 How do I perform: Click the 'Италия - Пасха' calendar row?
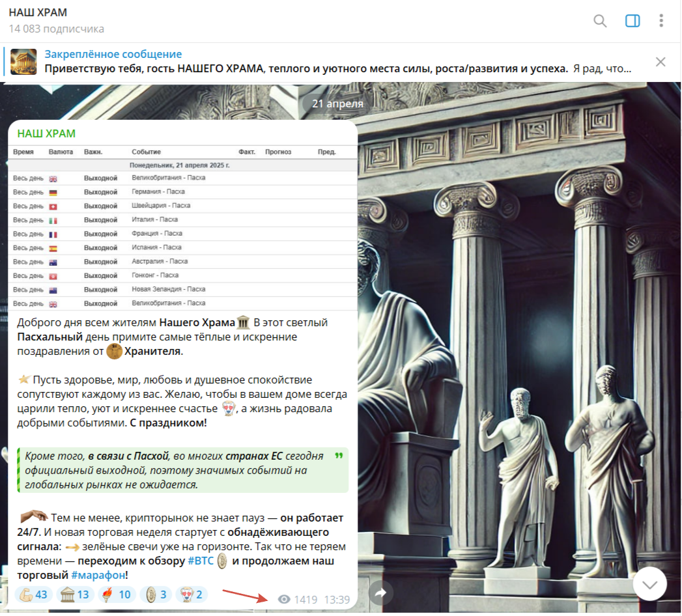tap(182, 219)
